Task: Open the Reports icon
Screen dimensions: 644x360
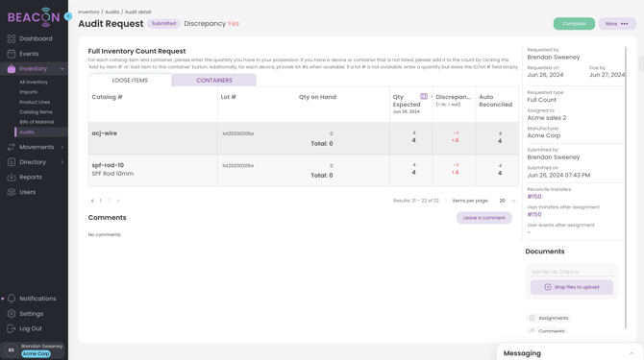Action: point(12,178)
